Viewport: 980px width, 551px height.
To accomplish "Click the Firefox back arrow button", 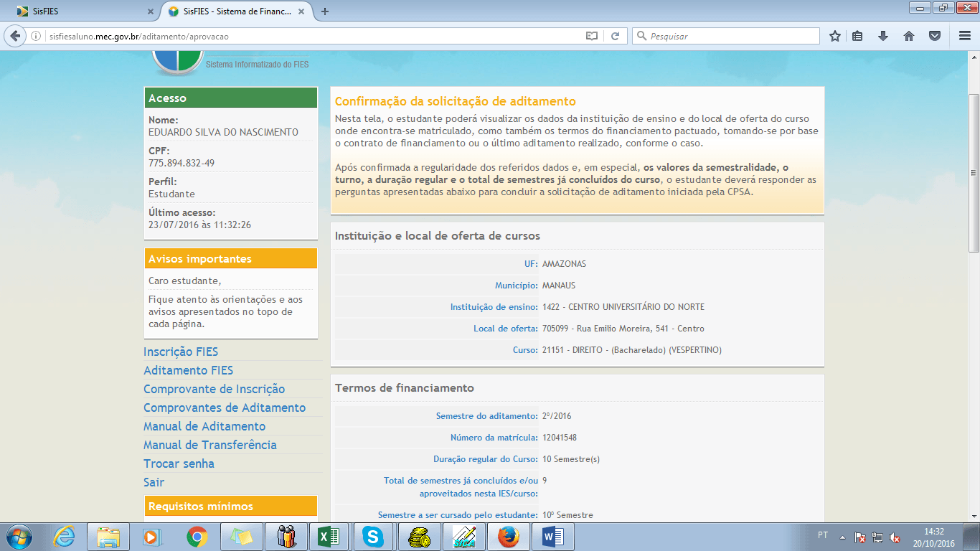I will [x=15, y=36].
